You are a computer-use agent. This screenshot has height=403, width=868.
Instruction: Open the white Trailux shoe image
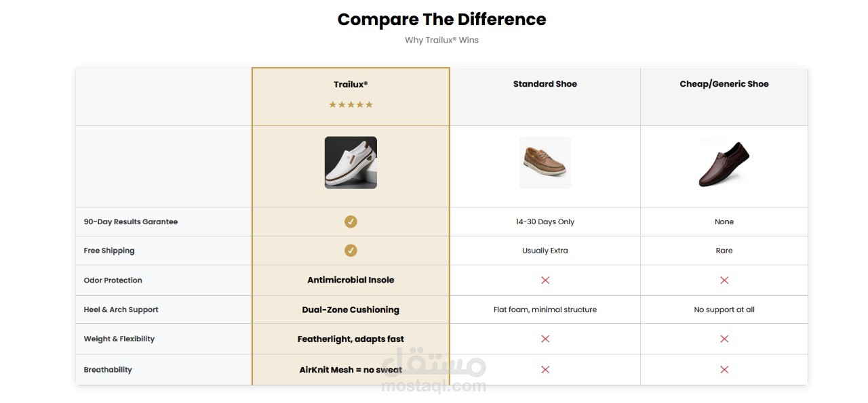coord(351,163)
